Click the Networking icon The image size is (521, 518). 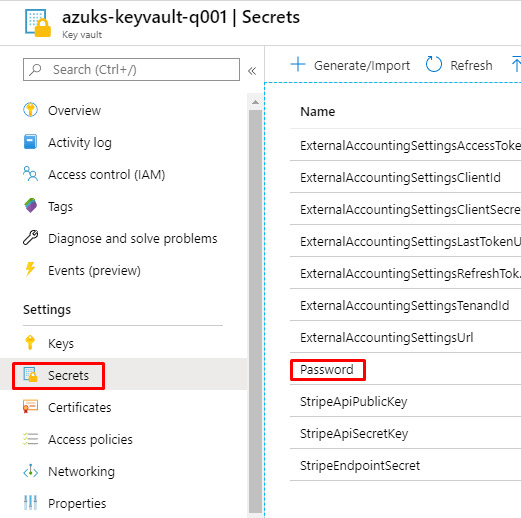click(x=31, y=471)
